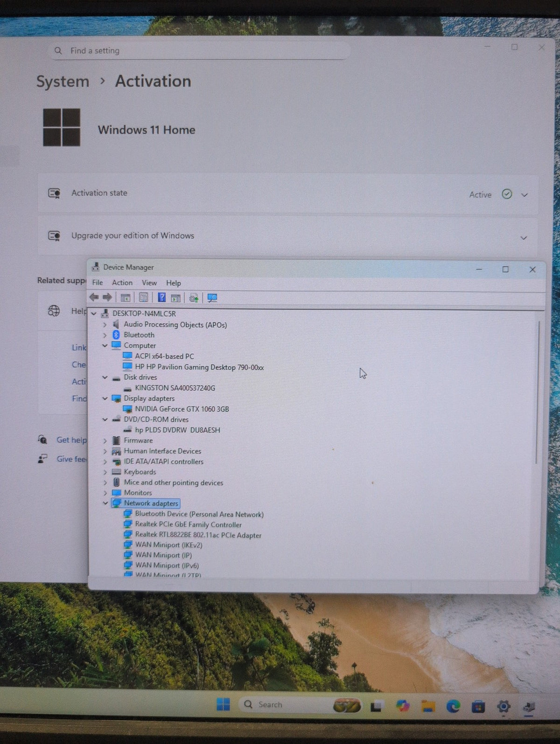Select HP Pavilion Gaming Desktop 790-00xx entry
The height and width of the screenshot is (744, 560).
tap(199, 367)
